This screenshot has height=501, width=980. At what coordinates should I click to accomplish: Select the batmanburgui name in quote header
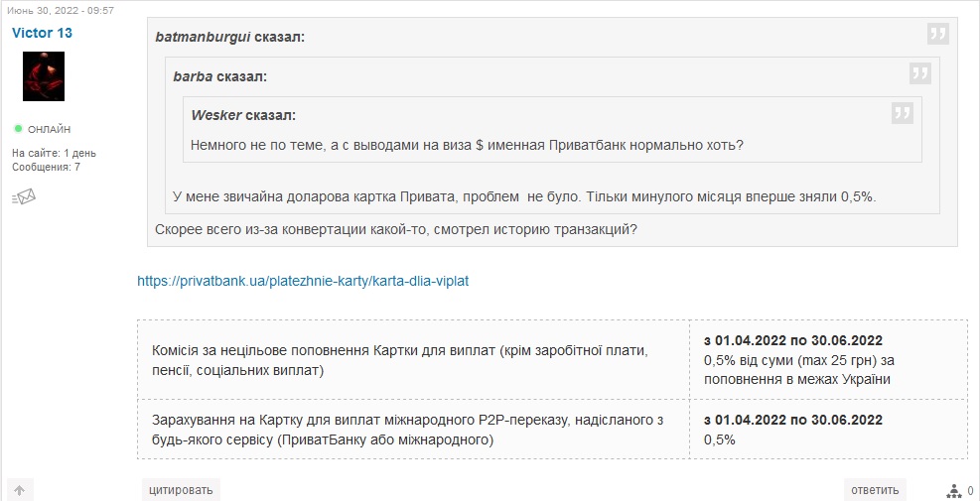coord(203,37)
